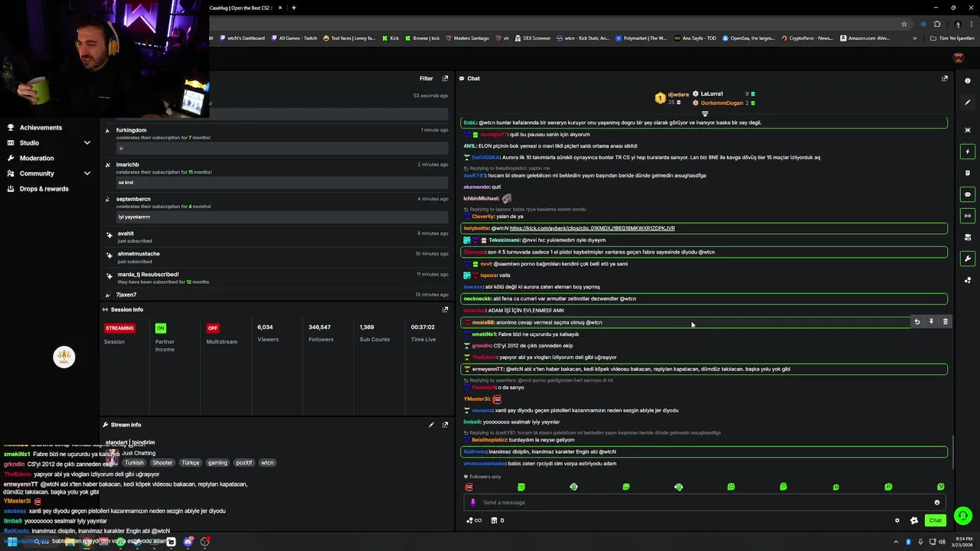Click the video layout icon in right sidebar
This screenshot has width=980, height=551.
point(968,237)
